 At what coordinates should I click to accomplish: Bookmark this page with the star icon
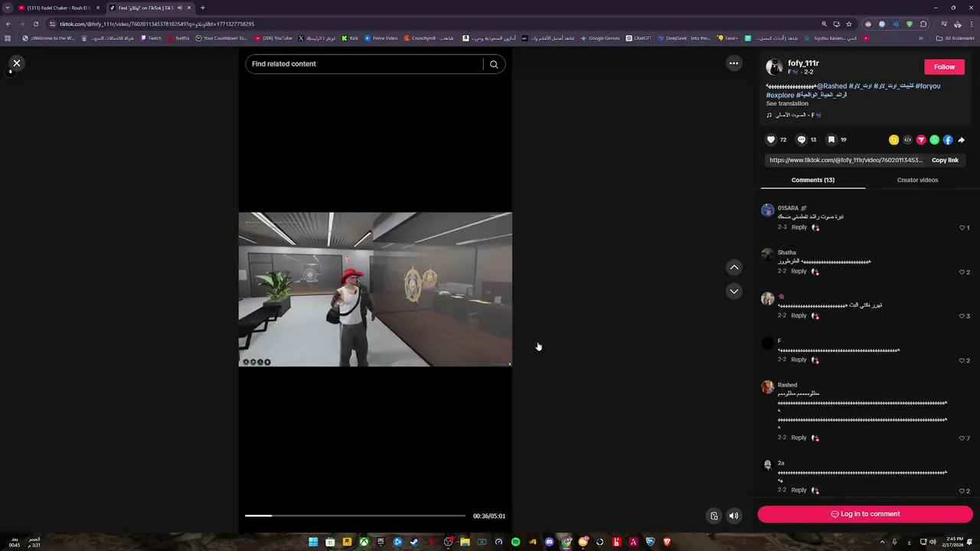(x=849, y=24)
